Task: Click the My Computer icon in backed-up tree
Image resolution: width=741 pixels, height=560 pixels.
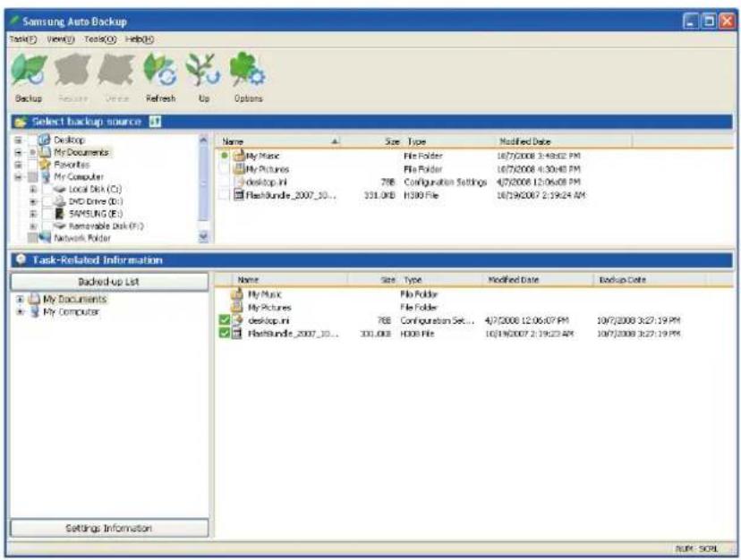Action: [35, 311]
